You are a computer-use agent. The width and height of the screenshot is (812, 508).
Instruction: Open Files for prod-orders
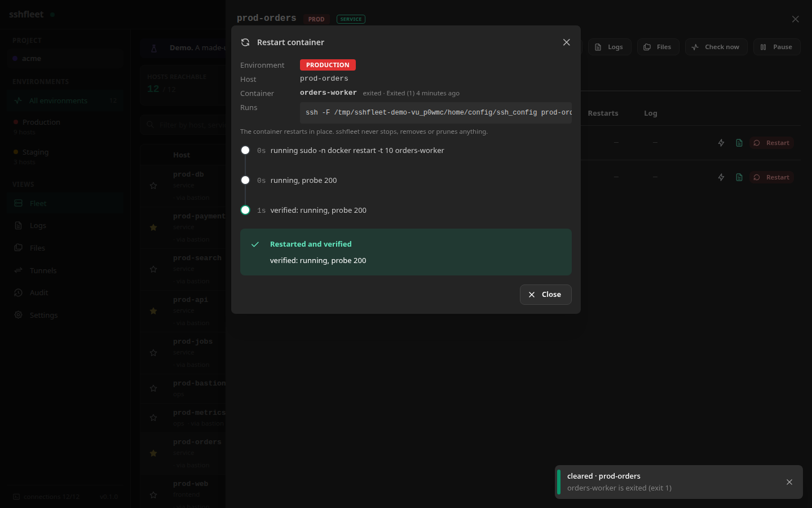tap(658, 47)
